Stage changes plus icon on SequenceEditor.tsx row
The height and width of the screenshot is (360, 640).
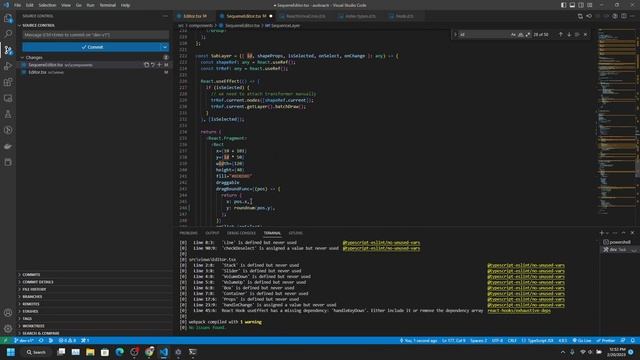159,65
